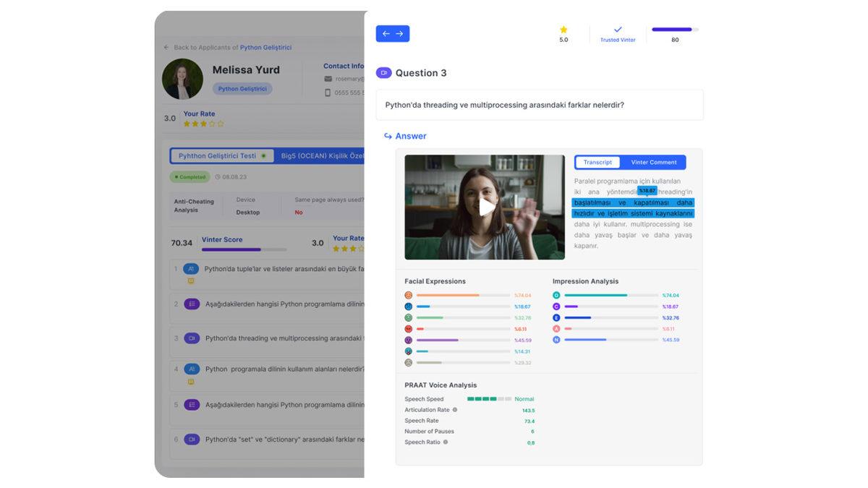Click the next question right arrow
The width and height of the screenshot is (868, 488).
pyautogui.click(x=399, y=34)
